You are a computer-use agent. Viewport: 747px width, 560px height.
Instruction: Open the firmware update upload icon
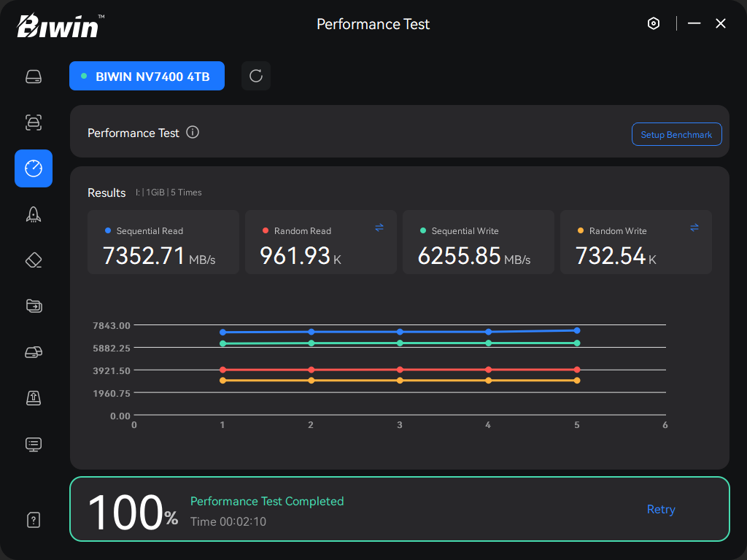click(x=34, y=397)
